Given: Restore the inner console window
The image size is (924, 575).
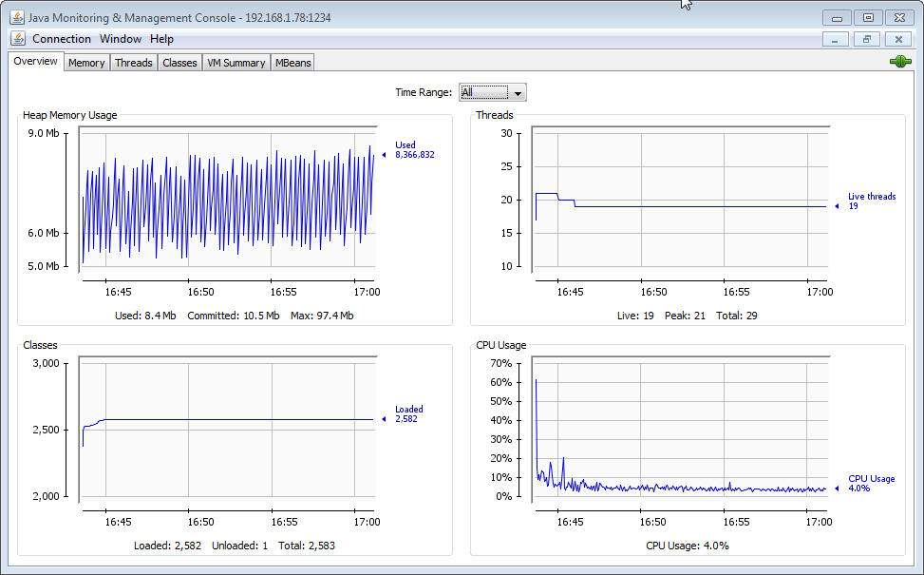Looking at the screenshot, I should (866, 39).
